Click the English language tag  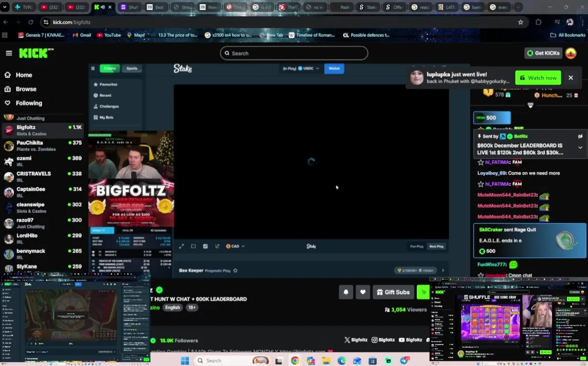click(x=172, y=308)
